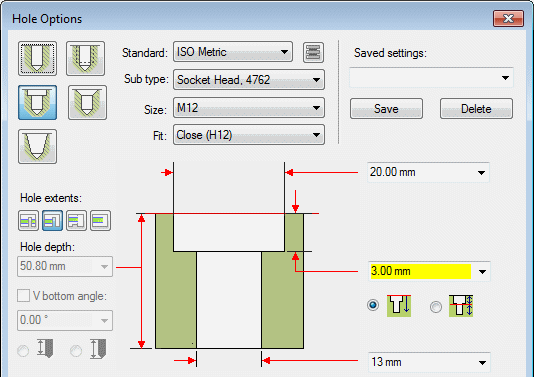This screenshot has width=534, height=377.
Task: Enable V bottom angle checkbox
Action: [x=23, y=296]
